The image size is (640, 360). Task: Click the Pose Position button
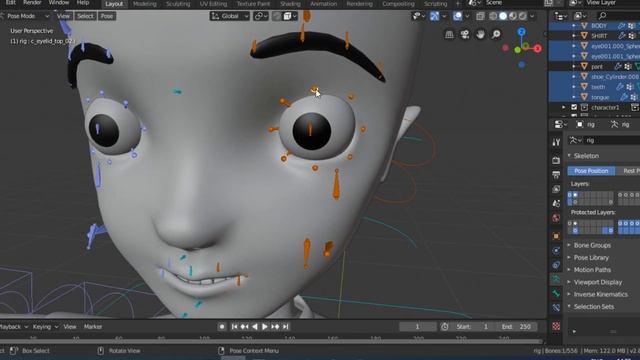pyautogui.click(x=591, y=171)
